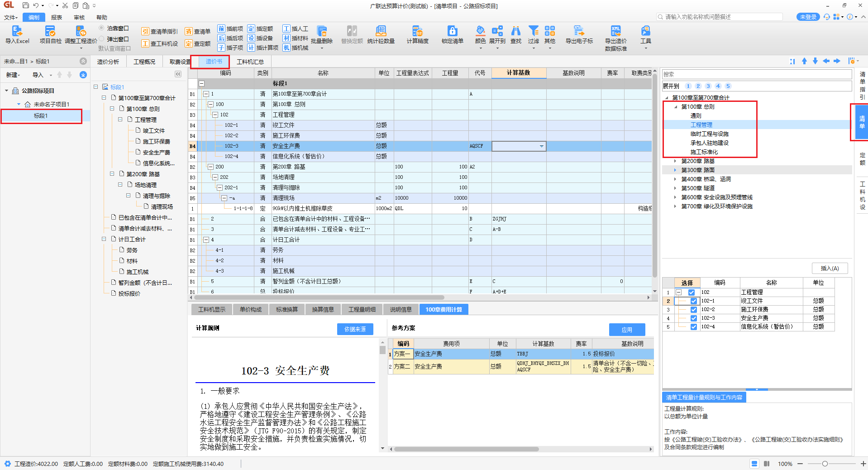Viewport: 868px width, 470px height.
Task: Open the 报表 menu
Action: pyautogui.click(x=57, y=18)
